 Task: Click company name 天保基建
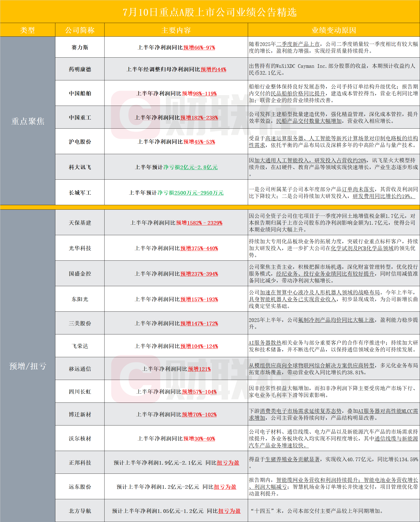(x=80, y=222)
